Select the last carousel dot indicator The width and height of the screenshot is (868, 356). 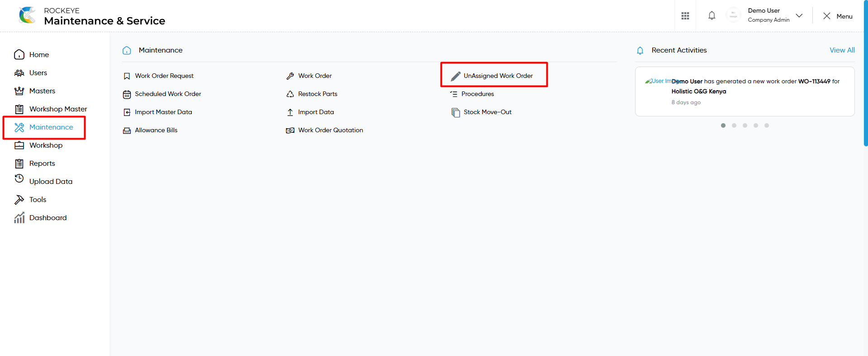point(767,125)
